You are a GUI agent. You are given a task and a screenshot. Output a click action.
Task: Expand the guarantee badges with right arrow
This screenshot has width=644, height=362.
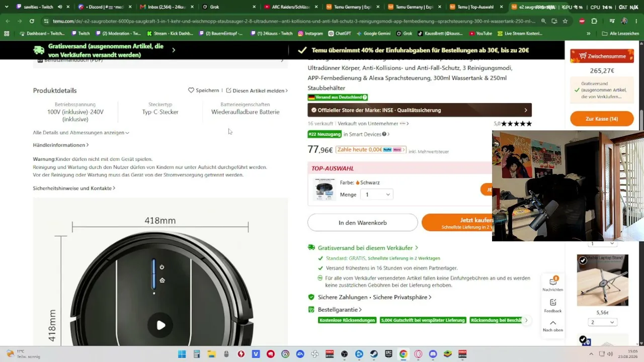point(526,320)
